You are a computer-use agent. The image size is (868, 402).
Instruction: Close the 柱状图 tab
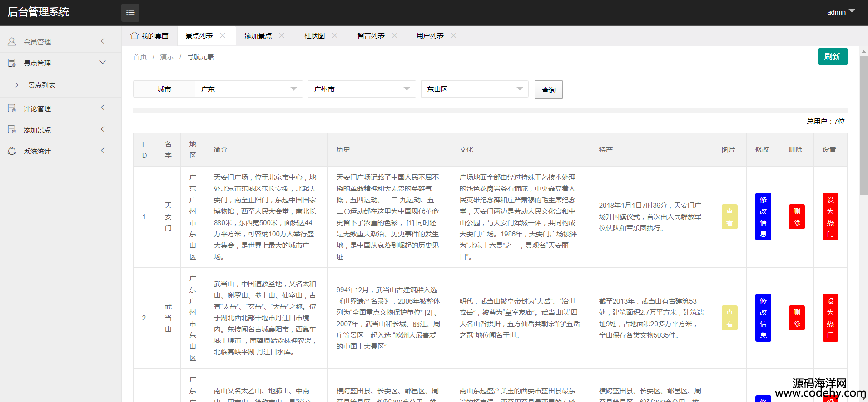335,35
